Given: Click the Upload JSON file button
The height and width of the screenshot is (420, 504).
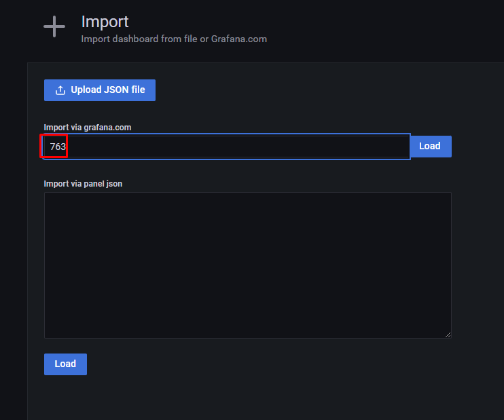Looking at the screenshot, I should coord(100,90).
